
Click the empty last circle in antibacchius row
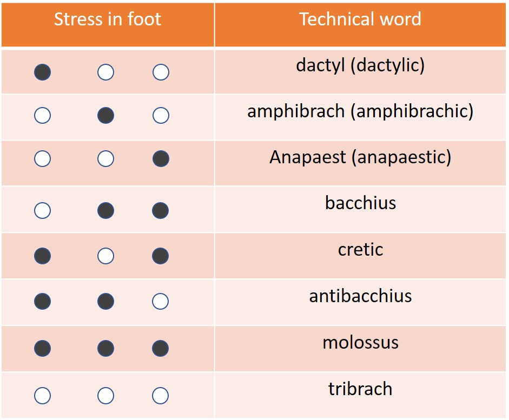[161, 301]
